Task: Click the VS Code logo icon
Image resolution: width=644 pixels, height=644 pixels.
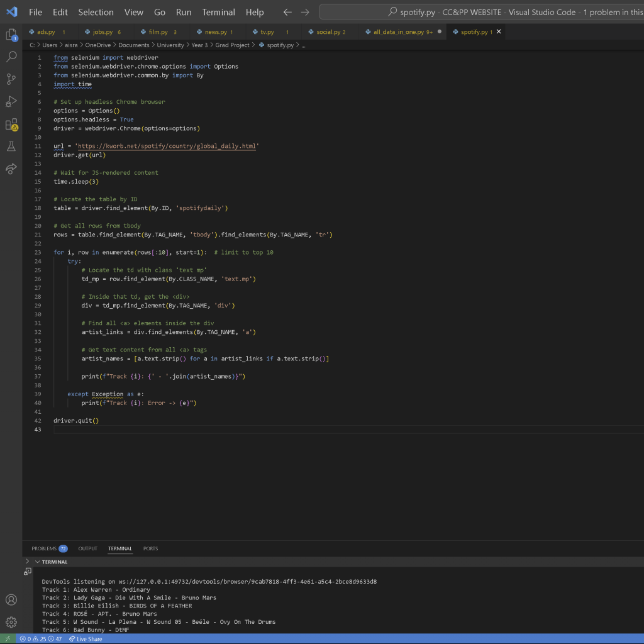Action: pyautogui.click(x=12, y=12)
